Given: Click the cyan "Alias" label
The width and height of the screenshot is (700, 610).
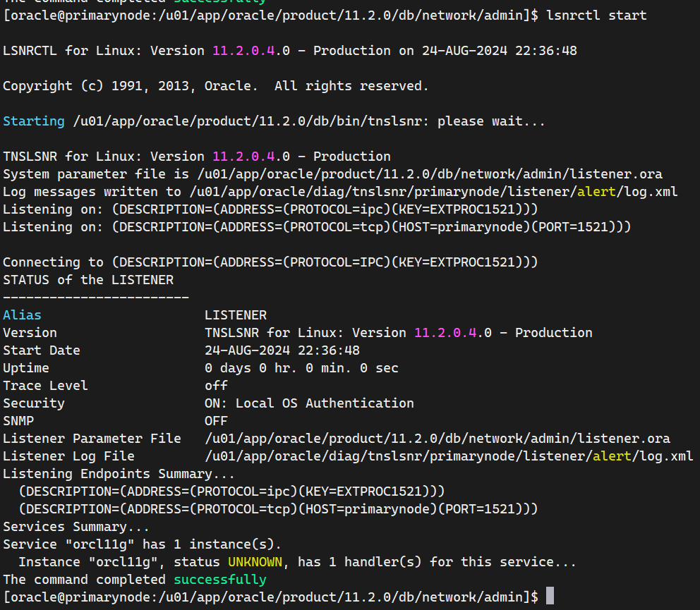Looking at the screenshot, I should [x=22, y=315].
